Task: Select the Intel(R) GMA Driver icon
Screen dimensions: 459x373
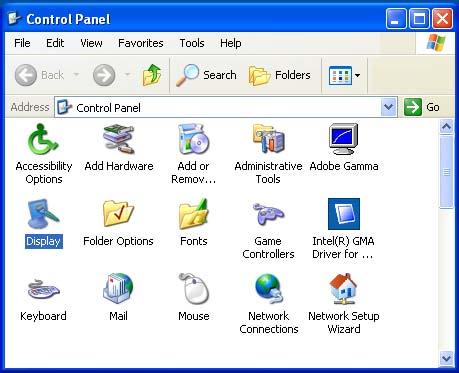Action: [x=344, y=214]
